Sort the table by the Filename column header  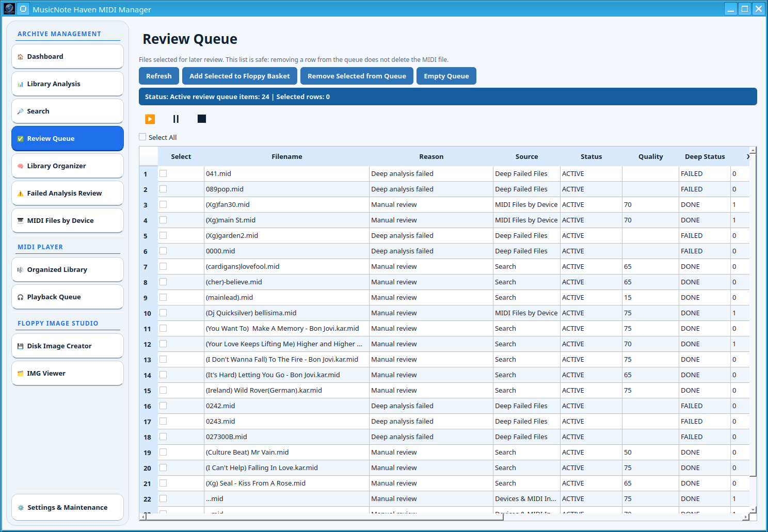[x=287, y=157]
